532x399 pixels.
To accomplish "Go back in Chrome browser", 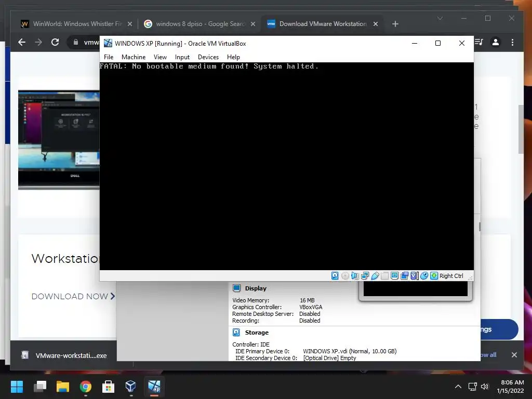I will (x=22, y=42).
